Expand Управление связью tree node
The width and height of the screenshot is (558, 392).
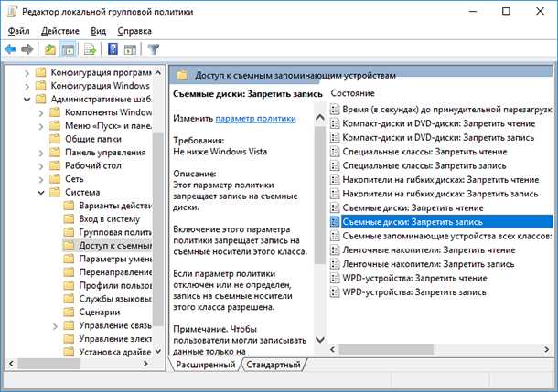point(55,326)
